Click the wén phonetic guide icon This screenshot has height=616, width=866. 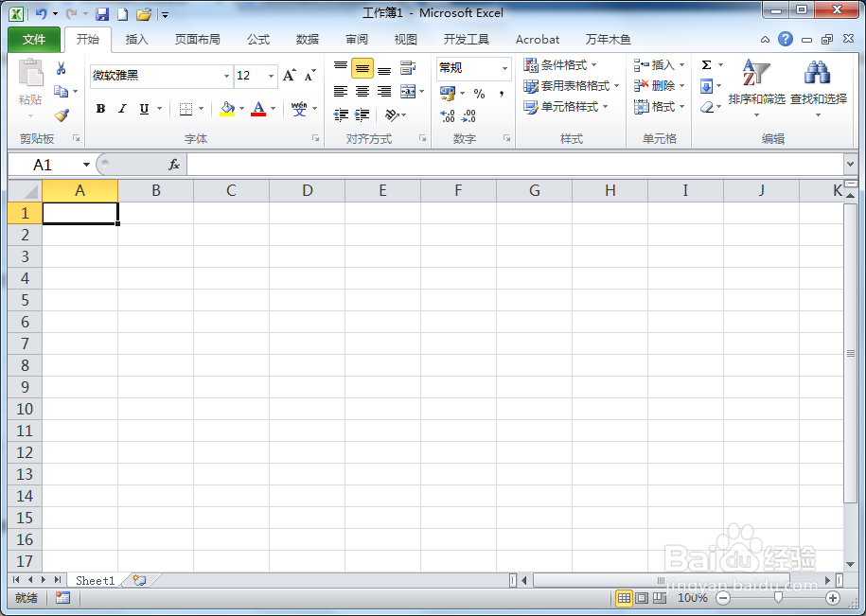(x=299, y=109)
